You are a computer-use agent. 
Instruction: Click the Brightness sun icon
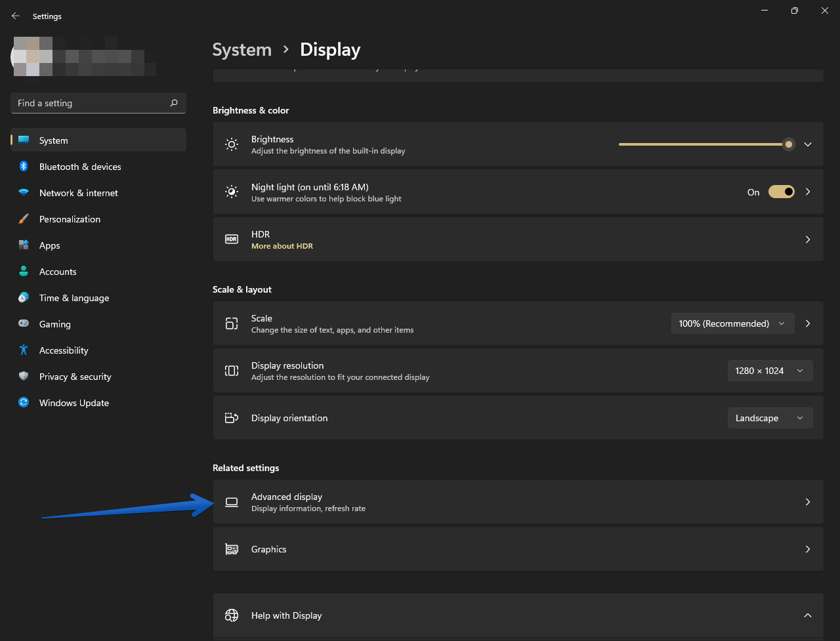point(232,144)
